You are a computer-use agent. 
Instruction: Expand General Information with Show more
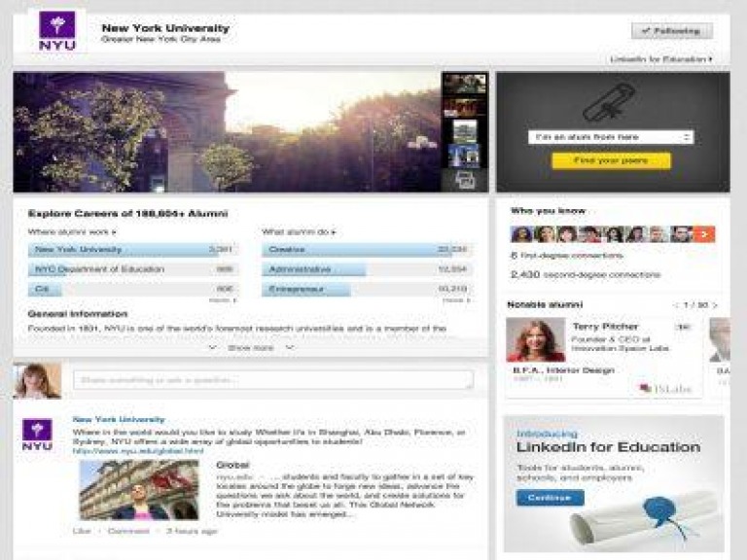pos(250,347)
